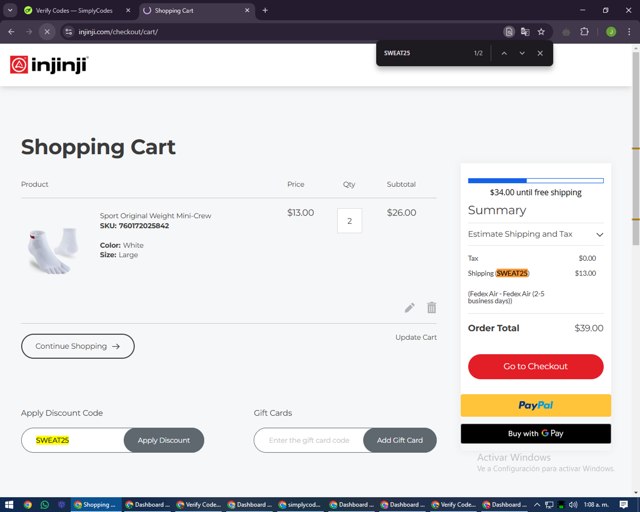Screen dimensions: 640x512
Task: Stop page loading with X button
Action: click(47, 31)
